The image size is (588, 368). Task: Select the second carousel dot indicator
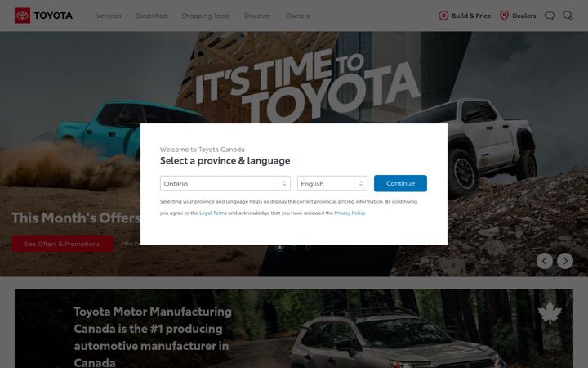pyautogui.click(x=294, y=248)
